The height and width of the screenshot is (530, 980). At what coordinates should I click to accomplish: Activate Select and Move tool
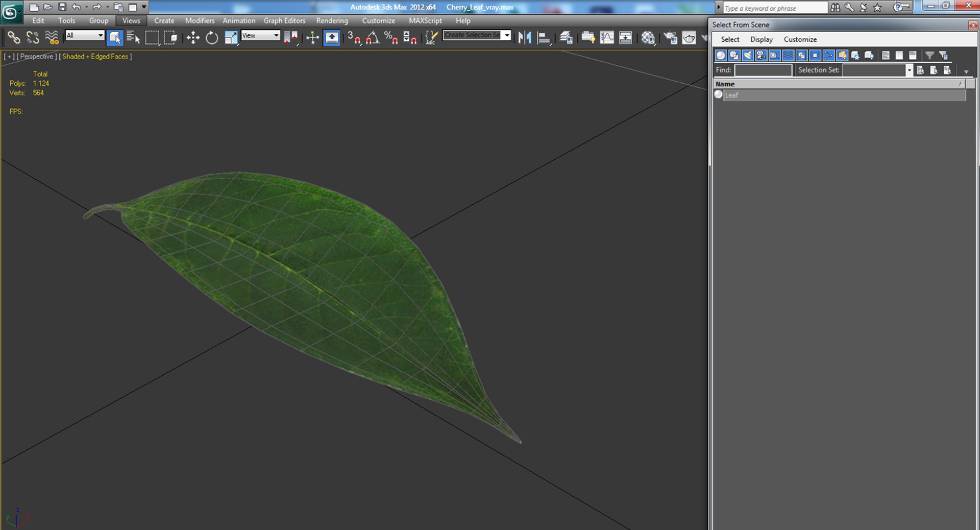pos(193,38)
